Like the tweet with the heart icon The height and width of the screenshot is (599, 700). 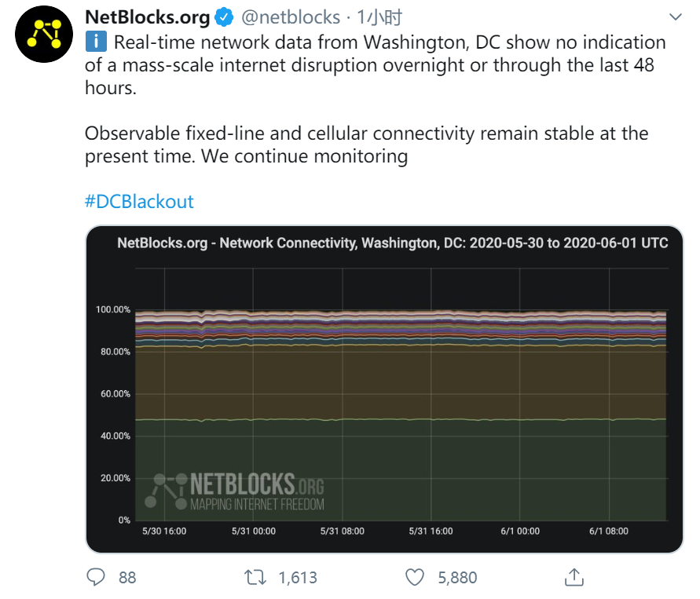[x=415, y=577]
